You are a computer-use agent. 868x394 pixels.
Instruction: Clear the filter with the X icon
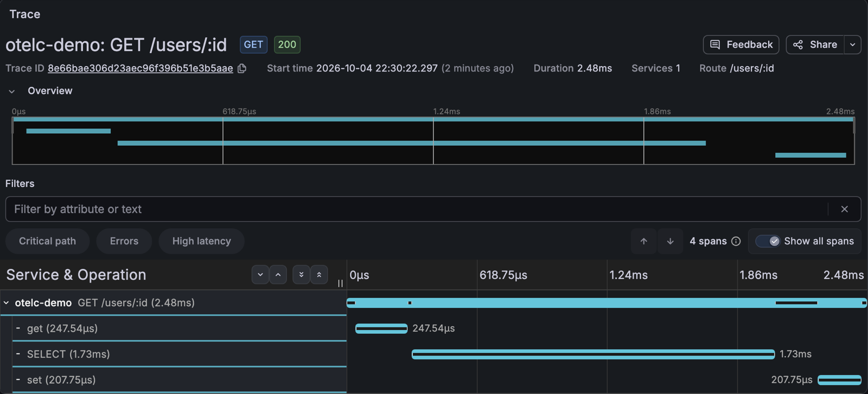pyautogui.click(x=845, y=209)
